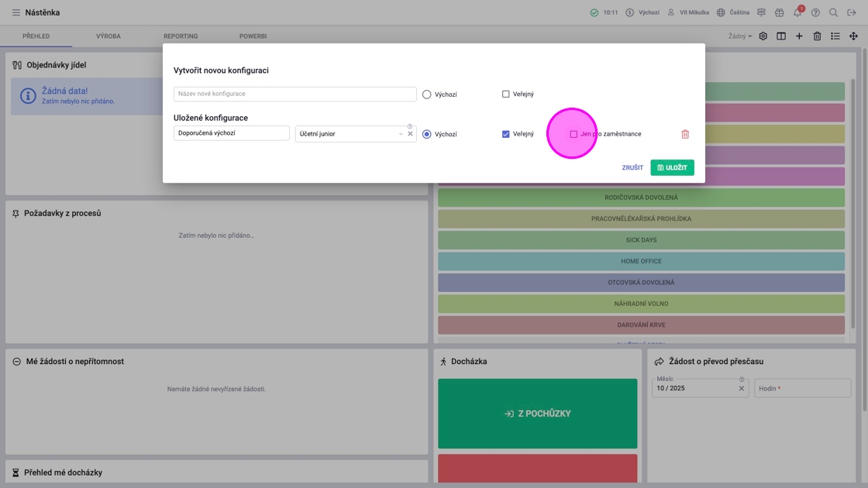This screenshot has width=868, height=488.
Task: Open the search magnifier icon in header
Action: [x=833, y=12]
